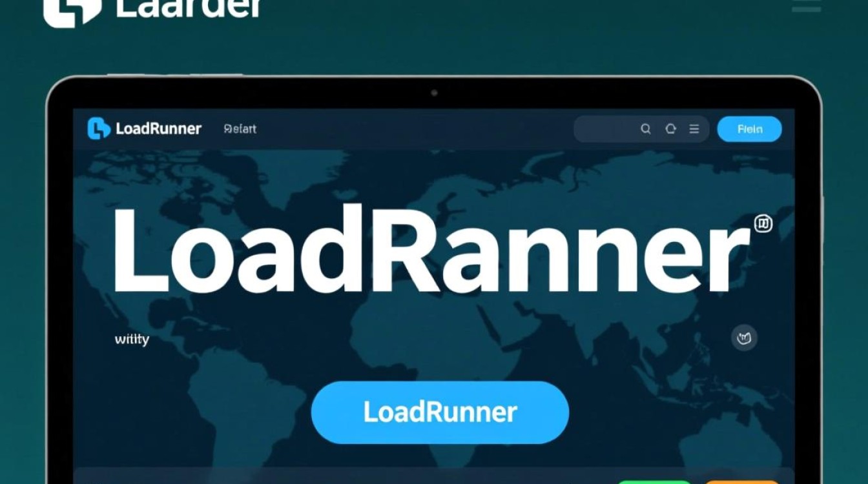
Task: Click the registered mark icon after LoadRanner
Action: [x=763, y=224]
